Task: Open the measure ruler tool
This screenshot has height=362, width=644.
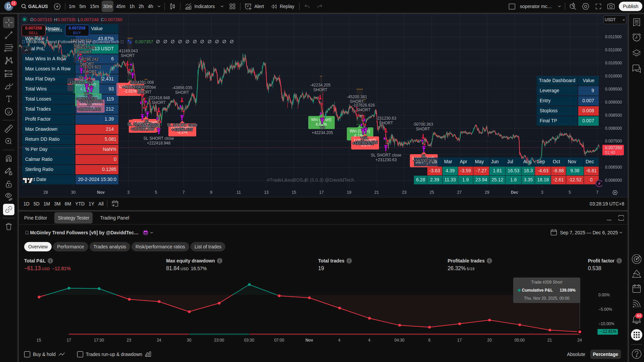Action: click(x=9, y=128)
